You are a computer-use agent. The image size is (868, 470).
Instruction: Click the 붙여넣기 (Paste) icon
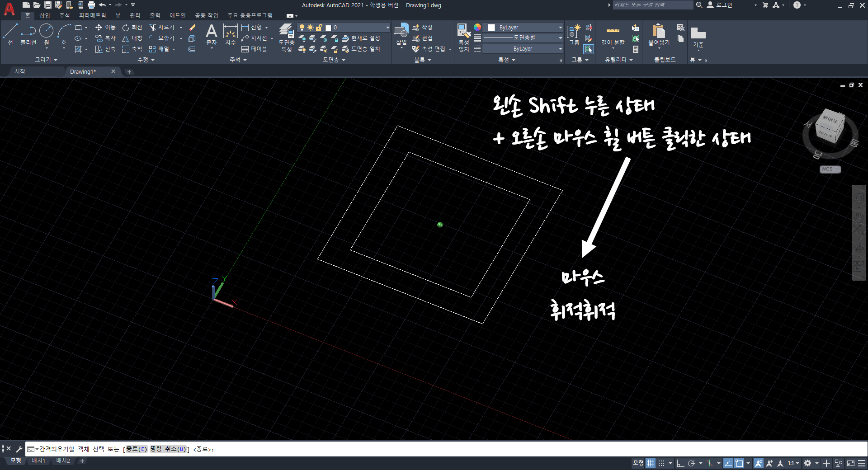659,35
